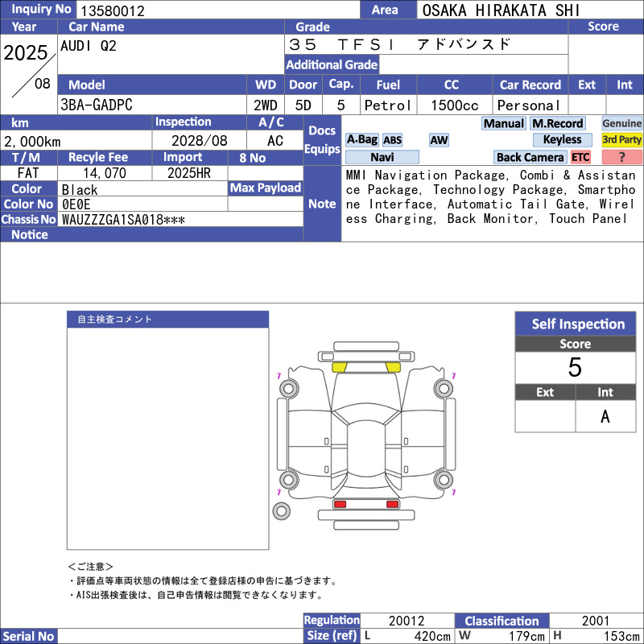This screenshot has width=644, height=644.
Task: Click the spare tire icon below diagram
Action: (x=281, y=511)
